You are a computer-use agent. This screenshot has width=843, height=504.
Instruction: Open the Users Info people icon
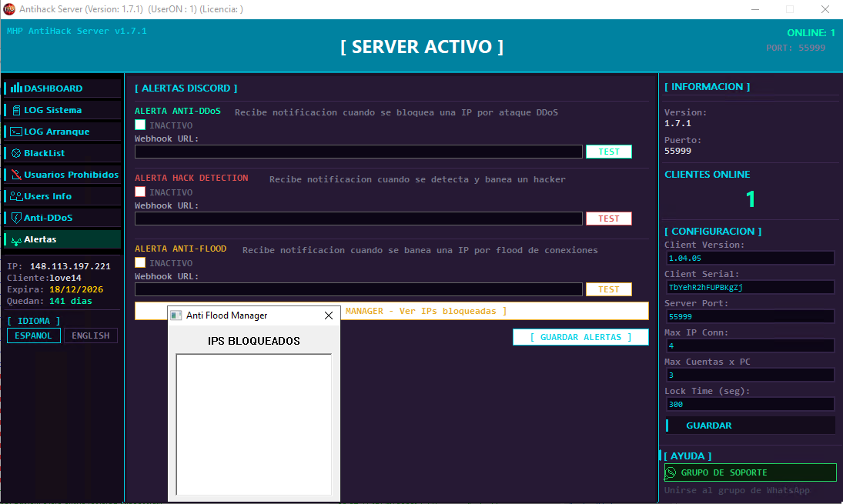(16, 196)
